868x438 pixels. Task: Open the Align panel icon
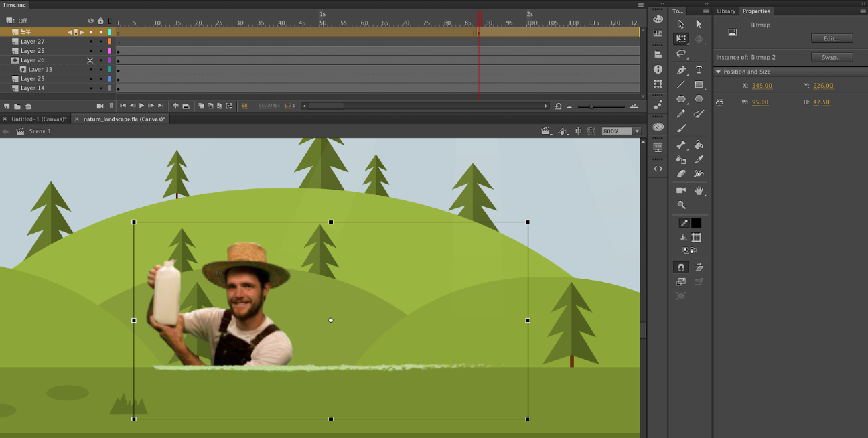658,55
